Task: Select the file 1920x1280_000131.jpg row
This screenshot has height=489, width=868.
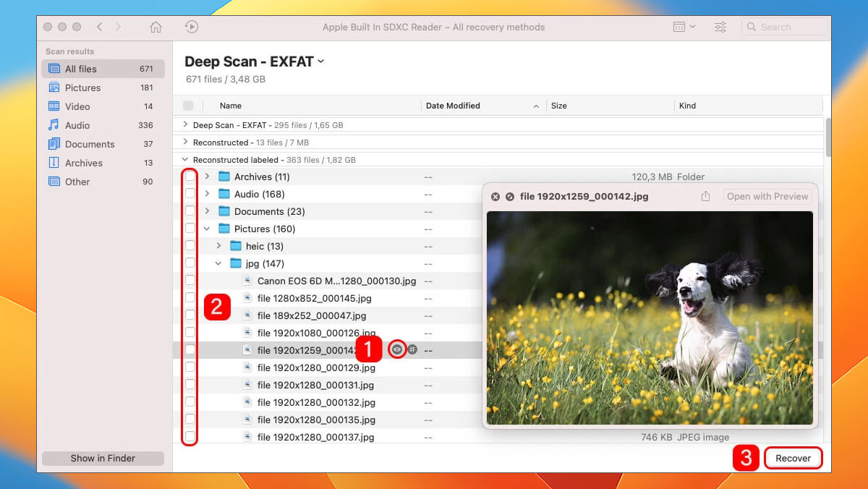Action: pyautogui.click(x=498, y=385)
